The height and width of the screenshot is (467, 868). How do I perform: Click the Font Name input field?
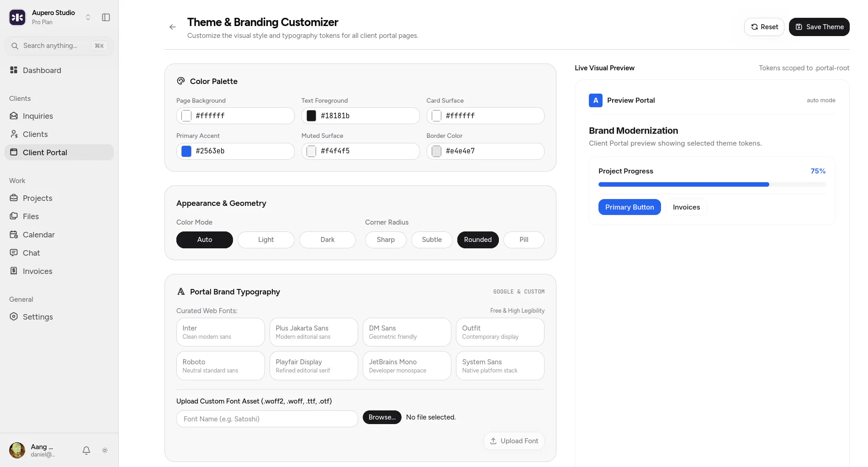click(x=267, y=419)
